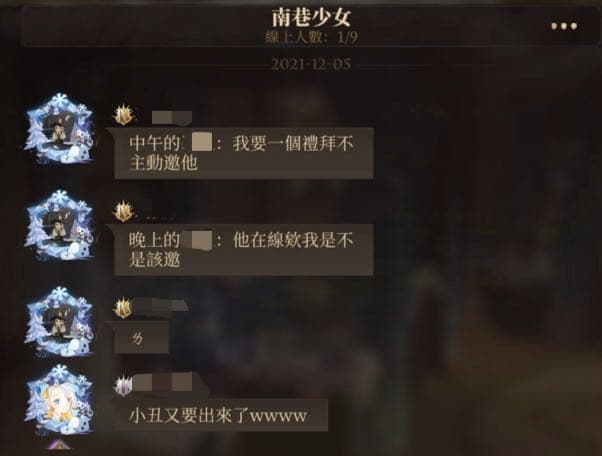Click the avatar beside the 晚上的 message
The height and width of the screenshot is (456, 602).
[60, 226]
